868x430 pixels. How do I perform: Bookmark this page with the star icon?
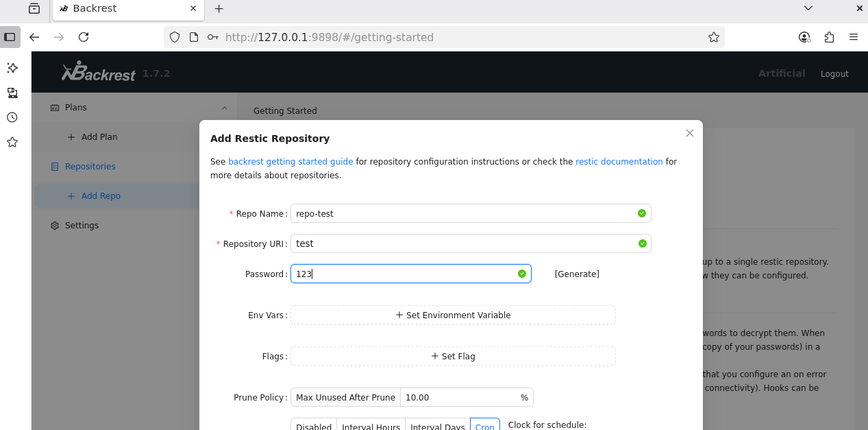coord(714,37)
